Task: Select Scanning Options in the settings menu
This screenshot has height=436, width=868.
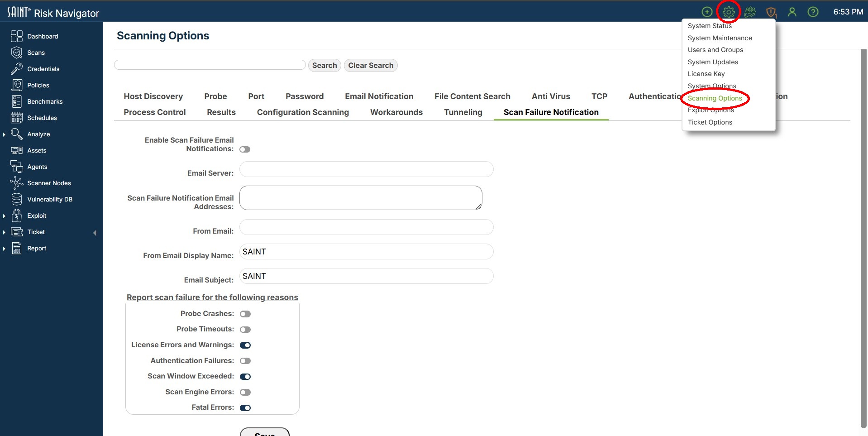Action: pos(715,98)
